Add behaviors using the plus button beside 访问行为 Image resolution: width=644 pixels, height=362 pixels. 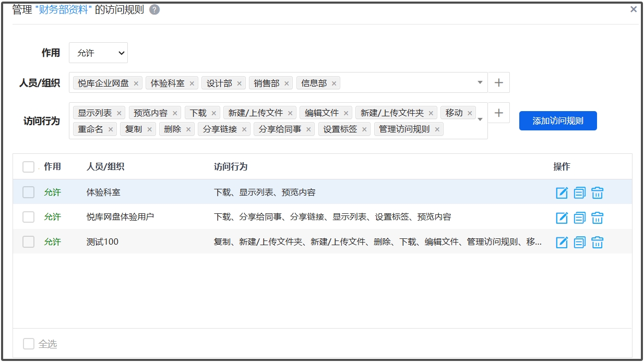coord(498,113)
